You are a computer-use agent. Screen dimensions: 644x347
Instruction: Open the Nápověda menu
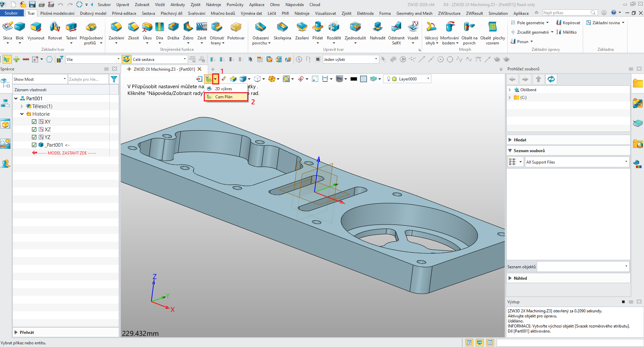(x=294, y=4)
